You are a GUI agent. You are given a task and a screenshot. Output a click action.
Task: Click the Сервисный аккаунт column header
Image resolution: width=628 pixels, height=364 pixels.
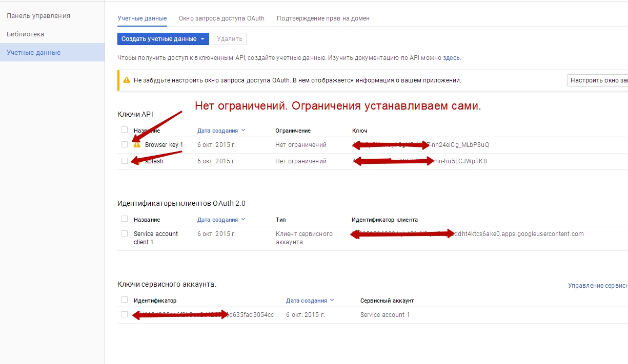387,301
